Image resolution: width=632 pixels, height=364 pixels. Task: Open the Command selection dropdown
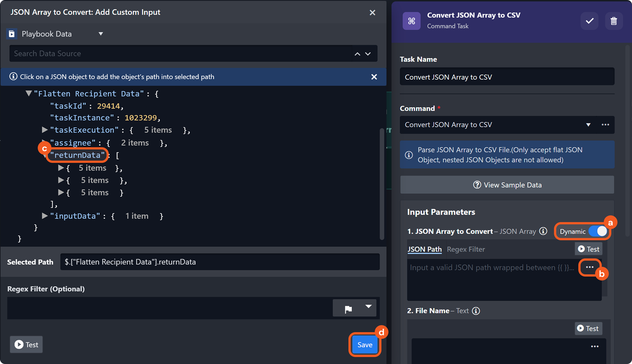coord(588,125)
